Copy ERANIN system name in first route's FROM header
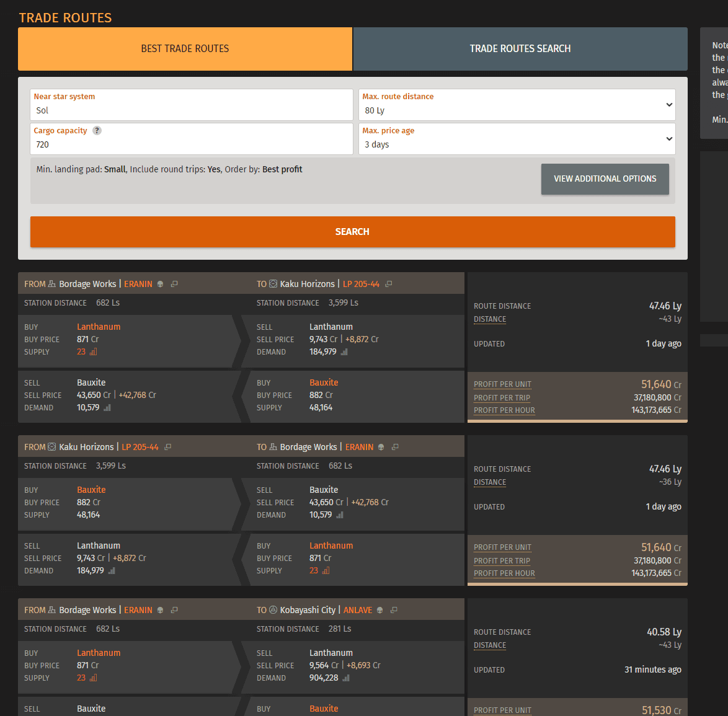 point(174,284)
